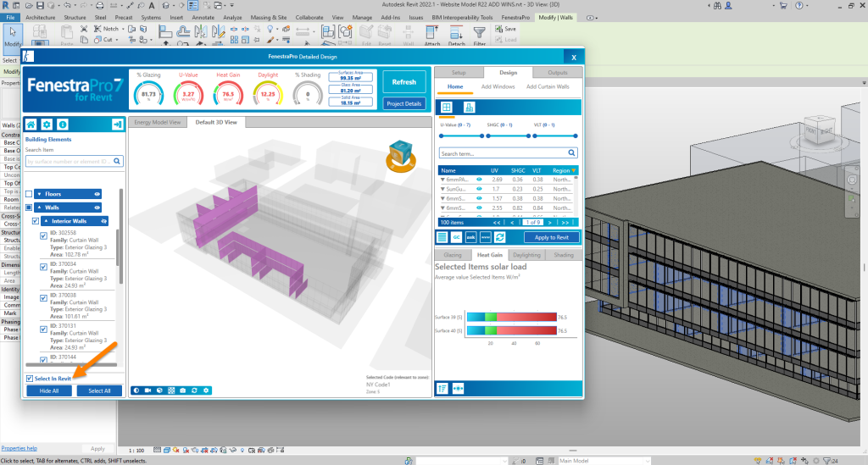Uncheck the ID 370034 curtain wall checkbox

click(x=43, y=267)
